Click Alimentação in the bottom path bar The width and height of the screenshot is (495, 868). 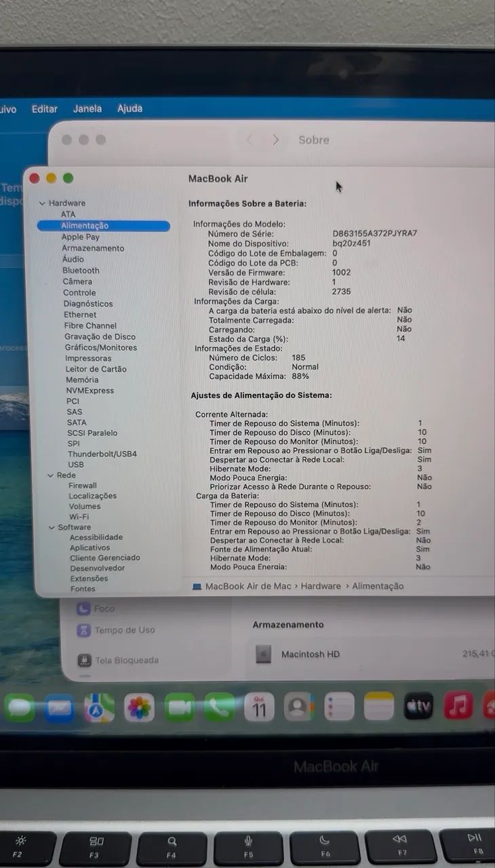pos(378,586)
